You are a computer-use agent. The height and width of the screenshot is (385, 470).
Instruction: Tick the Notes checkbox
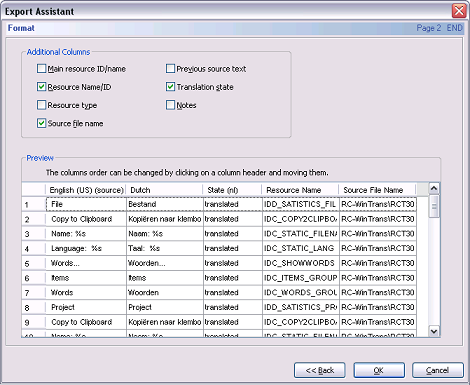click(170, 105)
